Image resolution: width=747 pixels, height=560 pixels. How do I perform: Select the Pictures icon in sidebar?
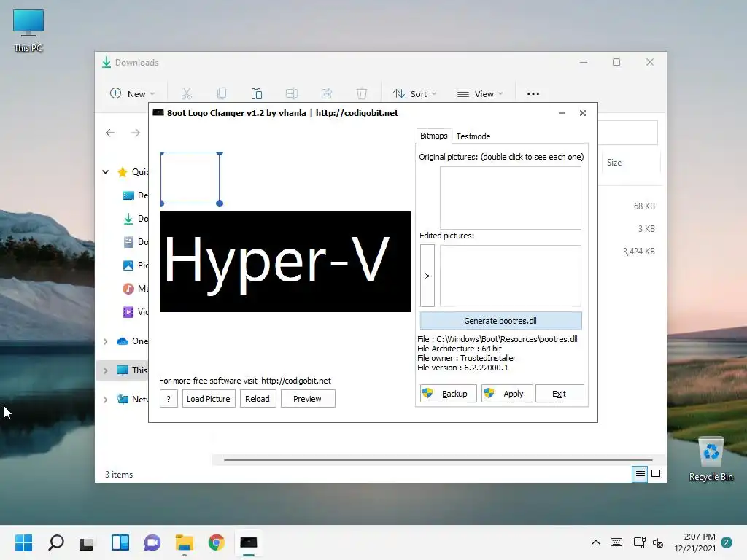click(128, 265)
